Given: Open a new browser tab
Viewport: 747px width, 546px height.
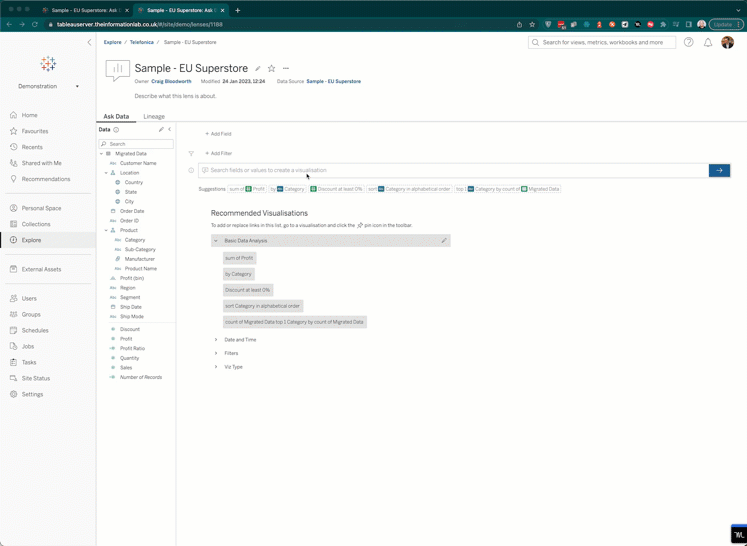Looking at the screenshot, I should pyautogui.click(x=238, y=10).
